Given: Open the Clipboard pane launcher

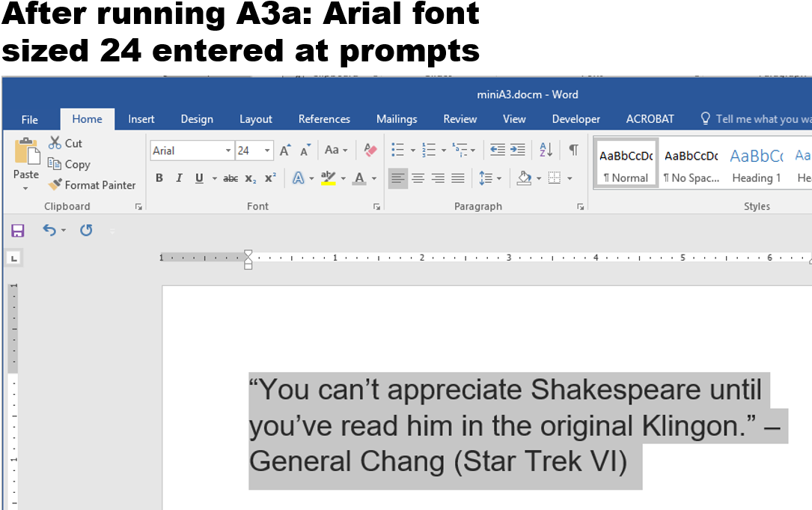Looking at the screenshot, I should (138, 206).
